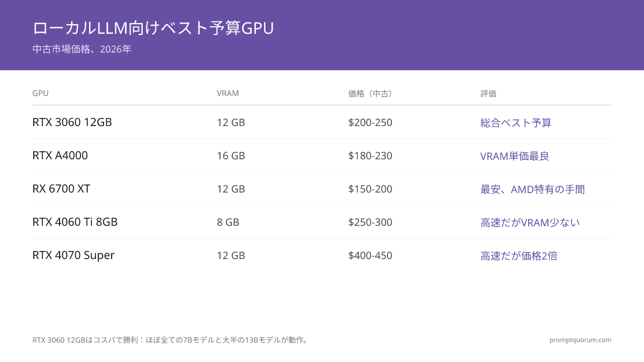The width and height of the screenshot is (644, 362).
Task: Select the RX 6700 XT row name
Action: pos(61,189)
